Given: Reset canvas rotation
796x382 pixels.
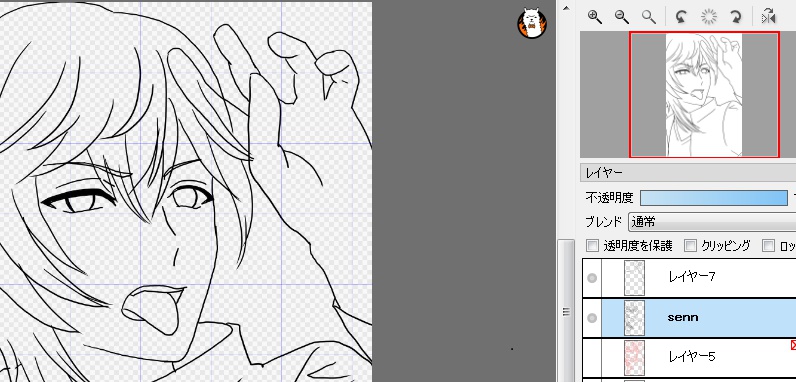Looking at the screenshot, I should click(x=709, y=17).
